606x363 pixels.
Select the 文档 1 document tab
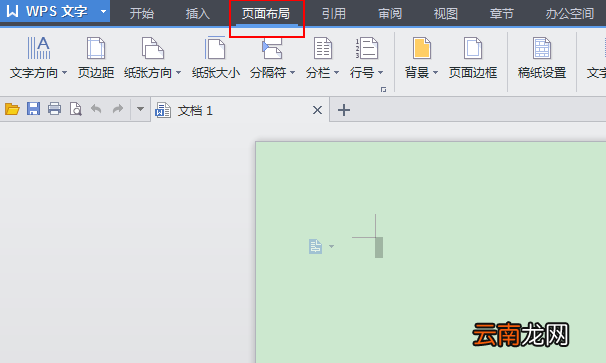tap(240, 110)
